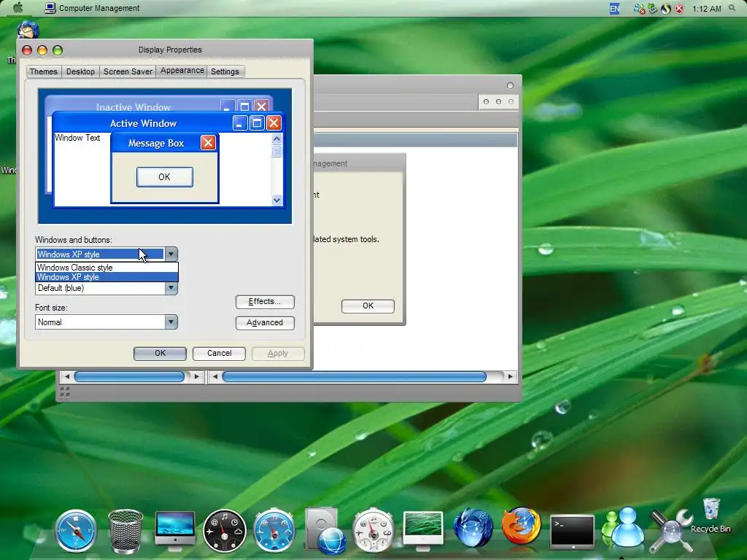Click the far-right scroll arrow of Computer Management
747x560 pixels.
point(510,377)
